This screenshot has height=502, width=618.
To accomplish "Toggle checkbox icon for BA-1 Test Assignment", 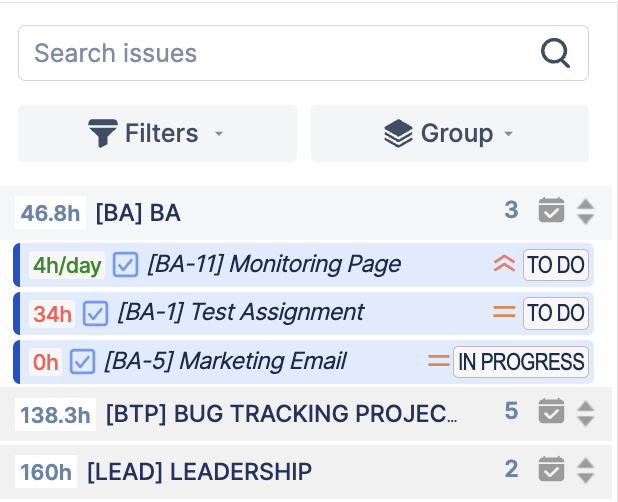I will [x=95, y=313].
